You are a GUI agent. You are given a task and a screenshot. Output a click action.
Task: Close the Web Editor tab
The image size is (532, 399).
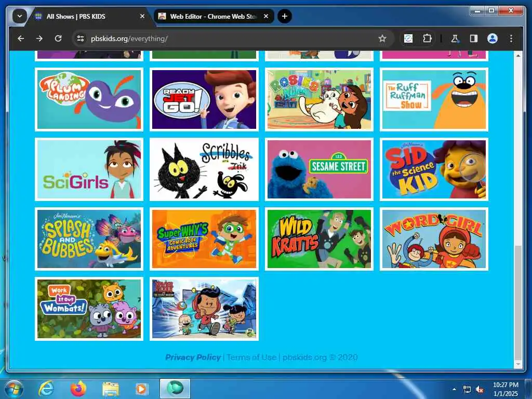[266, 16]
